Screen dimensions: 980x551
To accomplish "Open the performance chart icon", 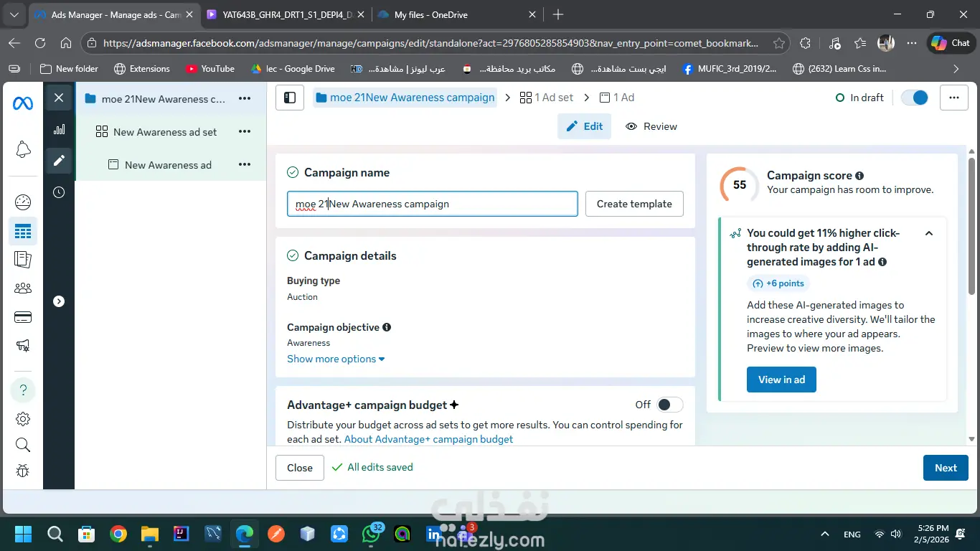I will click(x=59, y=129).
